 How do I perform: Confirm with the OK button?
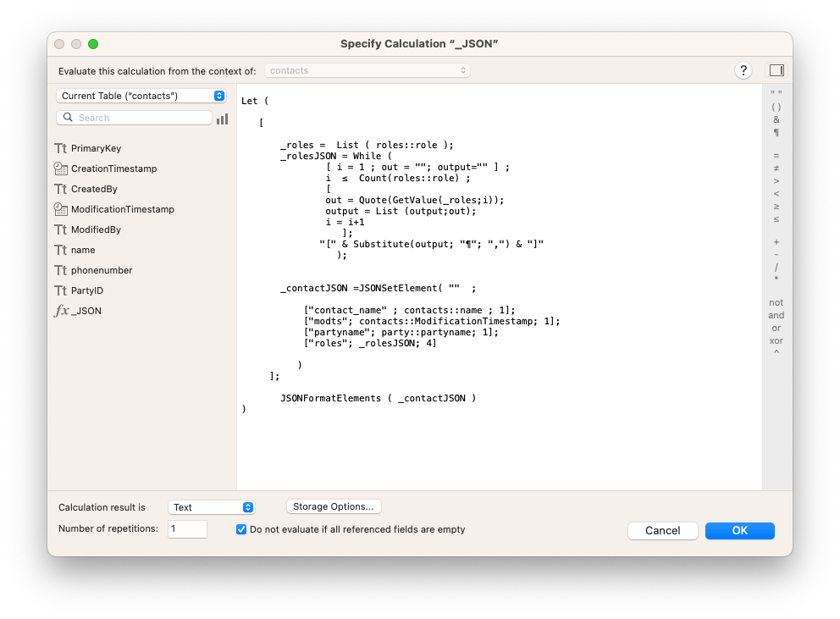pos(740,531)
